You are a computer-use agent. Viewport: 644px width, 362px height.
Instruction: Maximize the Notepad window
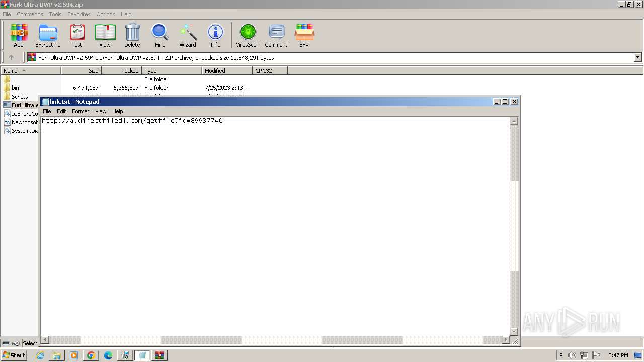pyautogui.click(x=505, y=102)
